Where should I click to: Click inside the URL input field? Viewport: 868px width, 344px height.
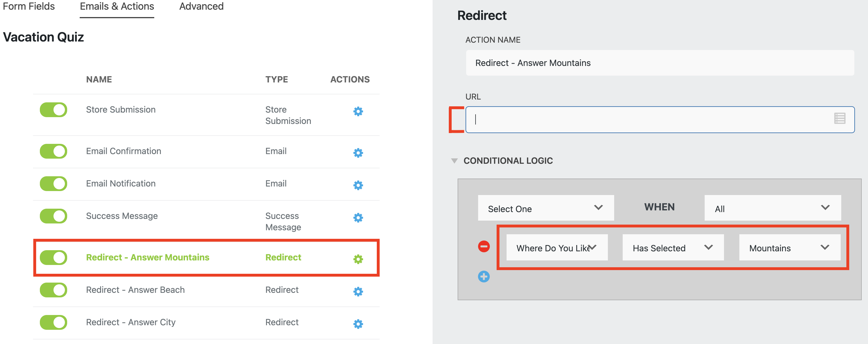coord(640,119)
